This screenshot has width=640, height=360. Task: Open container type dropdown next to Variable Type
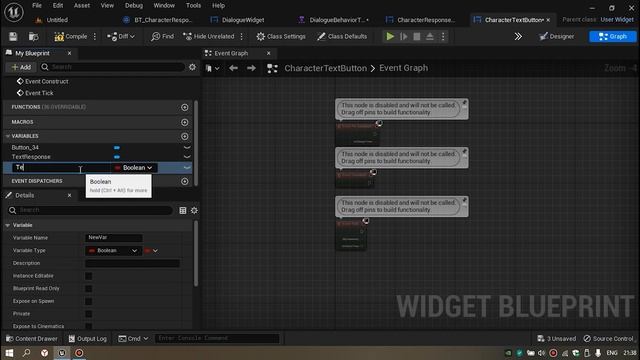[x=151, y=251]
